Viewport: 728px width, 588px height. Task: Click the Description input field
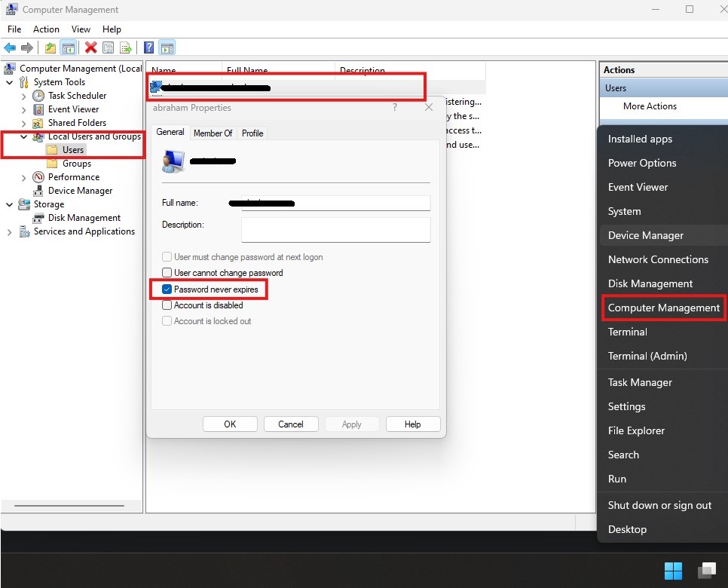pos(335,230)
